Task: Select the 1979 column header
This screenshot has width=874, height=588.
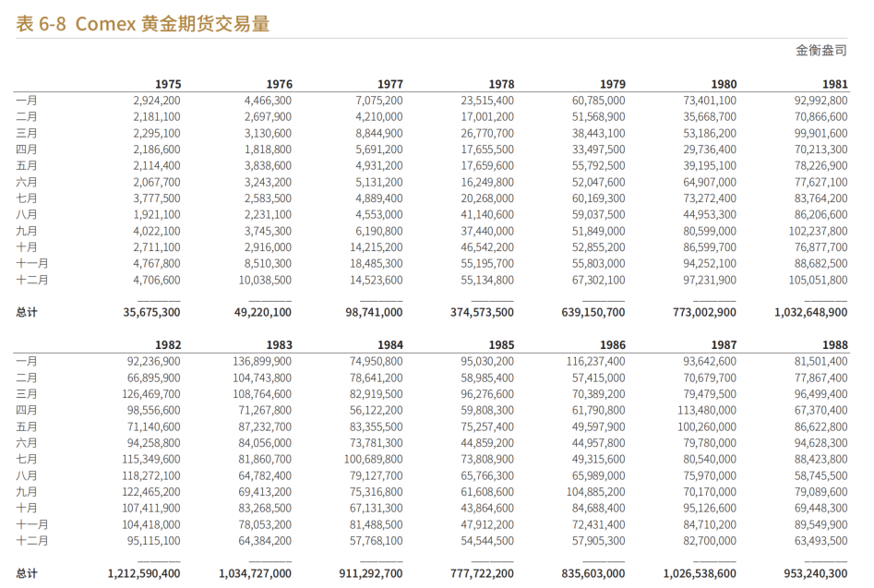Action: click(612, 84)
